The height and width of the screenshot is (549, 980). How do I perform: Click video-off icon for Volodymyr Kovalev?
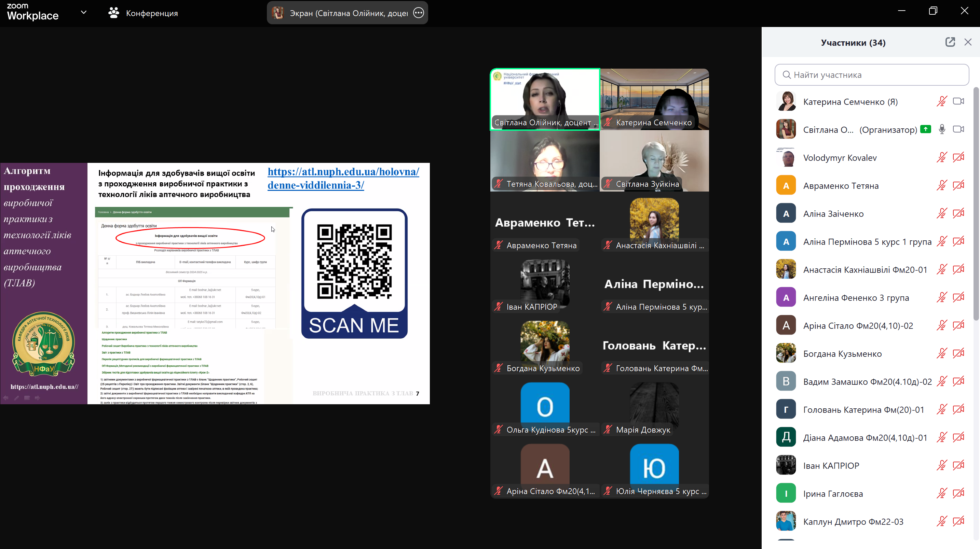click(958, 157)
